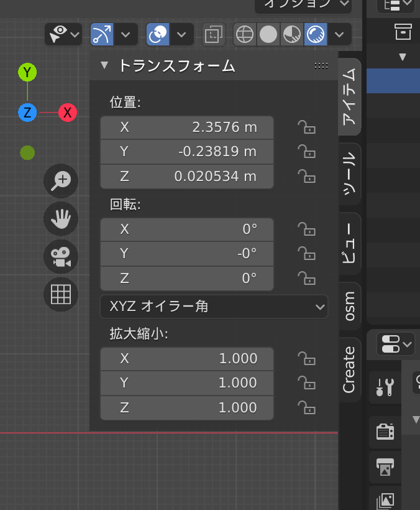This screenshot has height=510, width=420.
Task: Toggle the Show Overlays button
Action: (x=158, y=34)
